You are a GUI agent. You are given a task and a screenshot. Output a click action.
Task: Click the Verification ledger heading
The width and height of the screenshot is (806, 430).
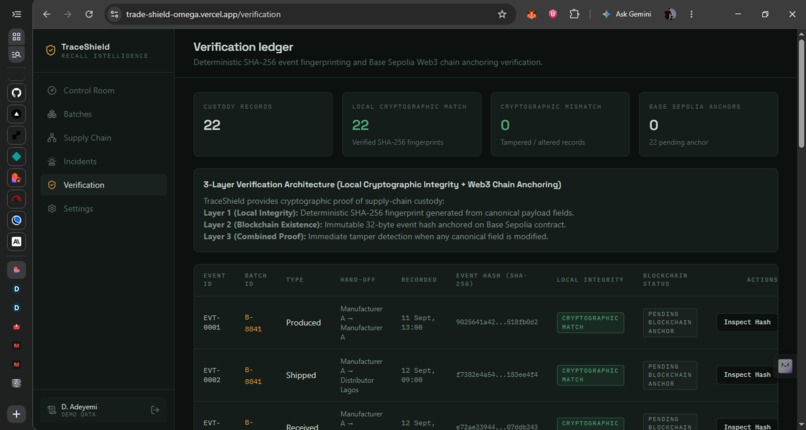pos(243,47)
